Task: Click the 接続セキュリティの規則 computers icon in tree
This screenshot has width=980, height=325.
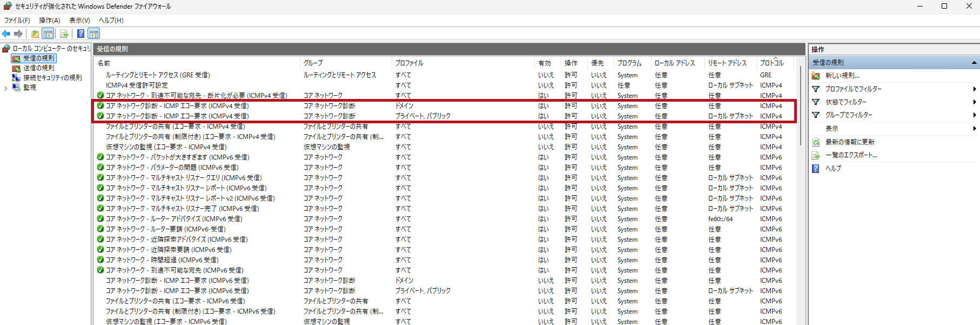Action: tap(16, 78)
